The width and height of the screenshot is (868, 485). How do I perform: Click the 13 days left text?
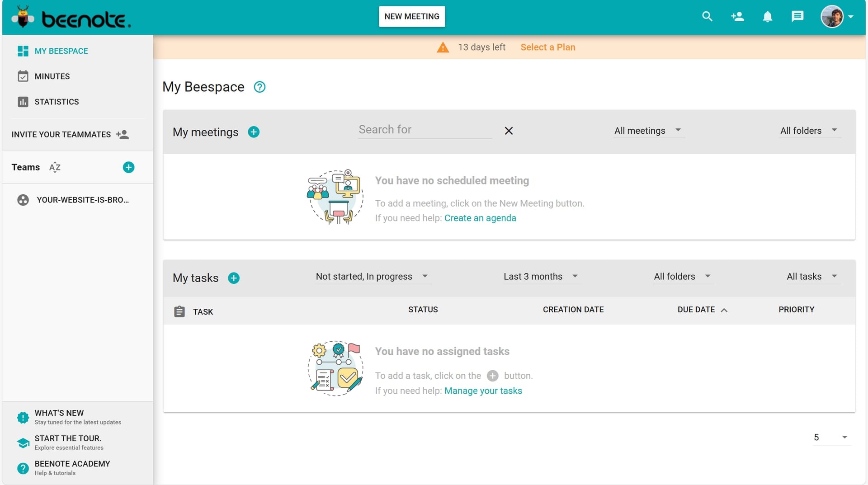[x=481, y=47]
